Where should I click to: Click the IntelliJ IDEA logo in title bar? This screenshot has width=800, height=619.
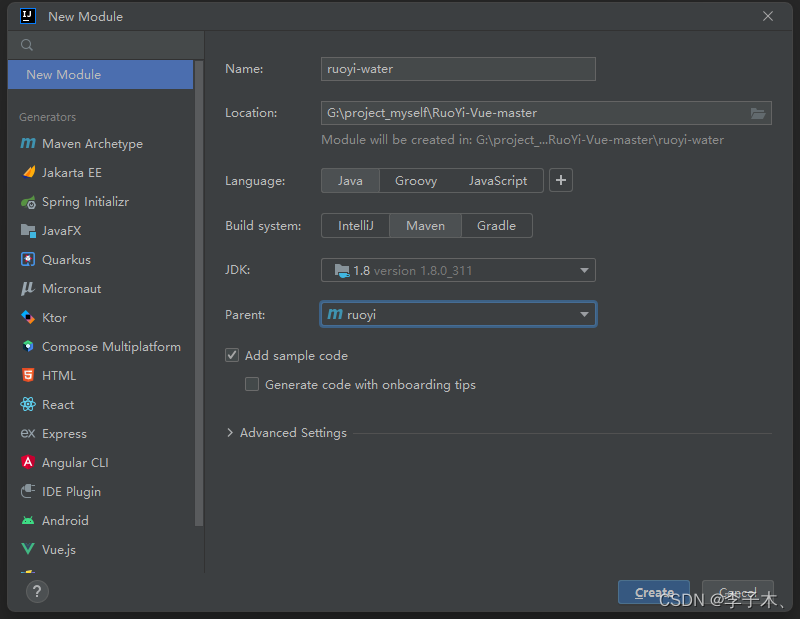[28, 16]
